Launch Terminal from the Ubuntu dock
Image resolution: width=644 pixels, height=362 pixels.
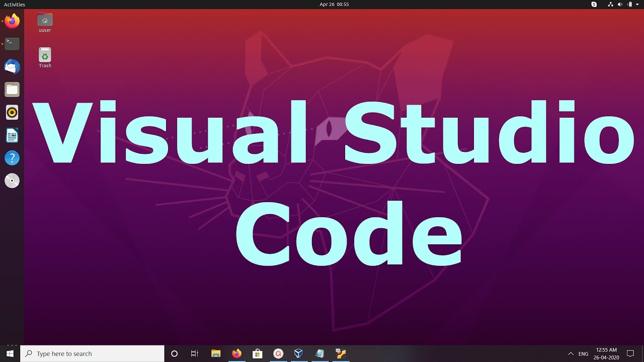pos(12,44)
